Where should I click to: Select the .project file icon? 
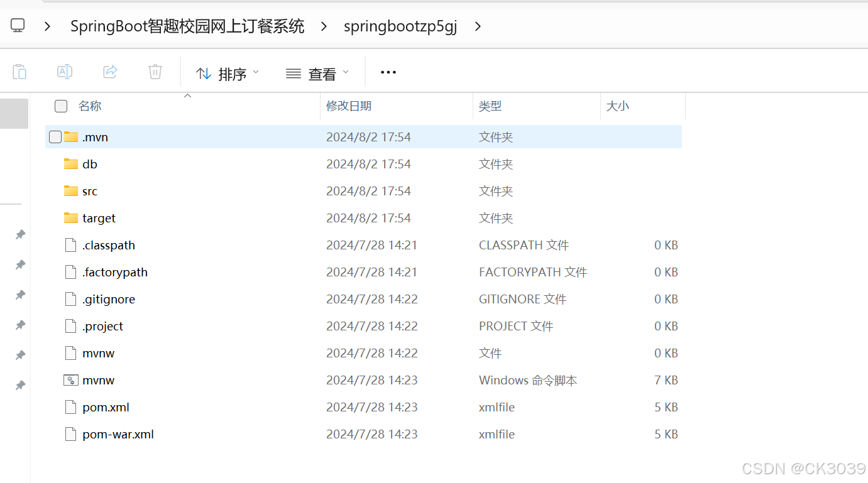click(x=71, y=326)
